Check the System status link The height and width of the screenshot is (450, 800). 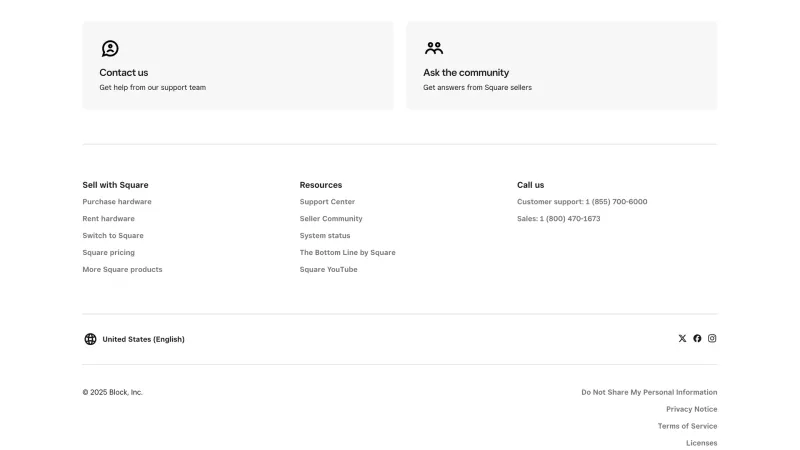point(324,235)
